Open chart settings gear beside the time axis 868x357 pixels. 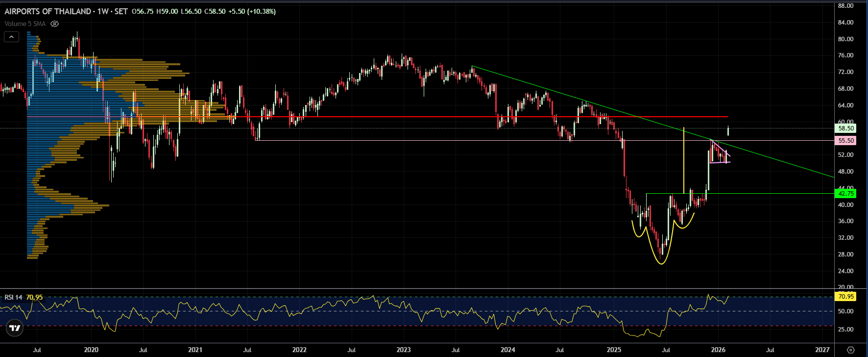tap(851, 350)
